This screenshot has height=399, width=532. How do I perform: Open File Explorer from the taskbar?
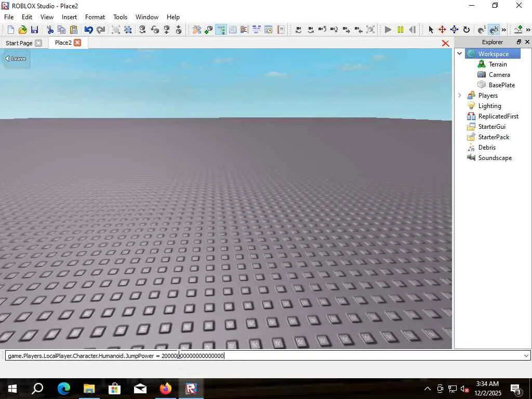click(89, 389)
